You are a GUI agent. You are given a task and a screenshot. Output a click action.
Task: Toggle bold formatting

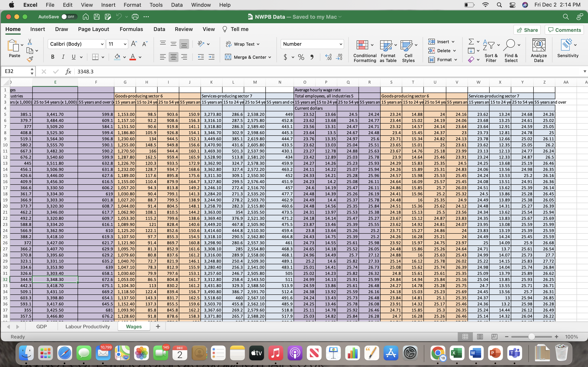click(x=52, y=57)
